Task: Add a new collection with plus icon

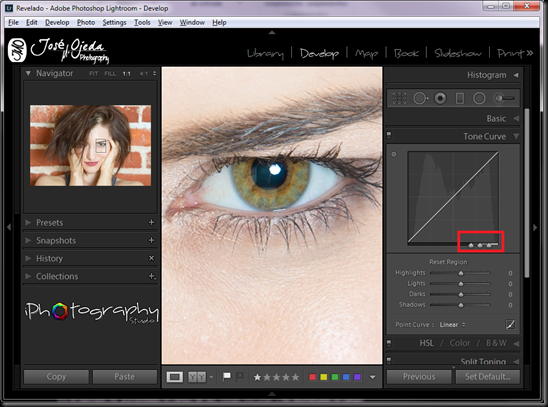Action: 152,276
